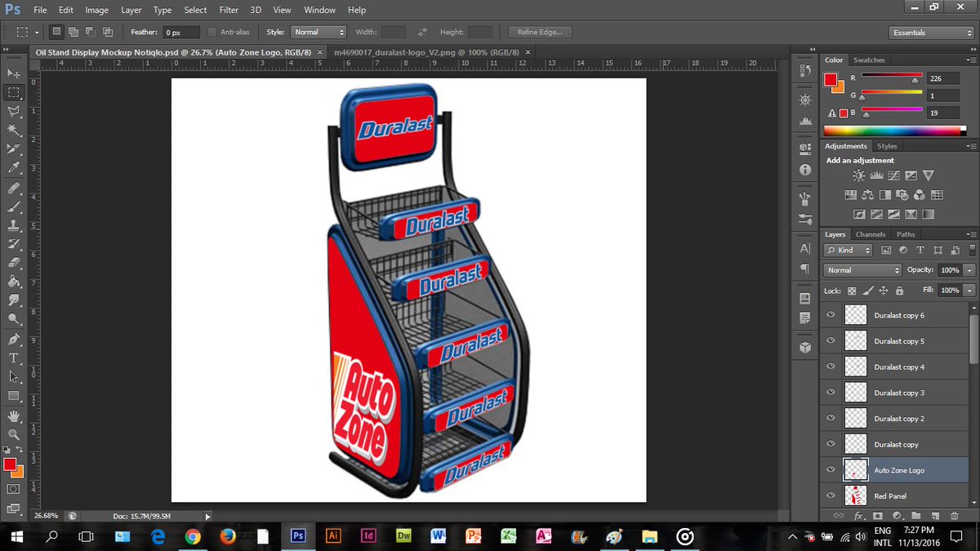The image size is (980, 551).
Task: Select the Paint Bucket tool
Action: click(14, 282)
